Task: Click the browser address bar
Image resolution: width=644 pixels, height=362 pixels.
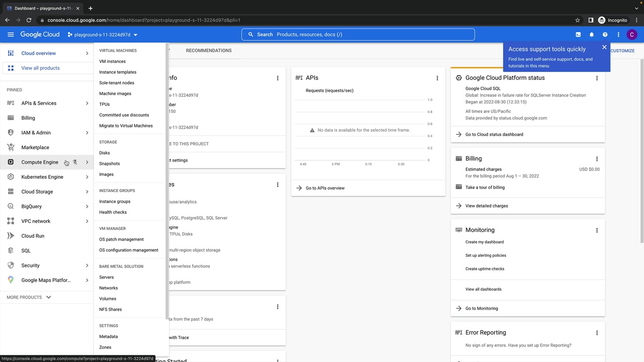Action: pos(307,20)
